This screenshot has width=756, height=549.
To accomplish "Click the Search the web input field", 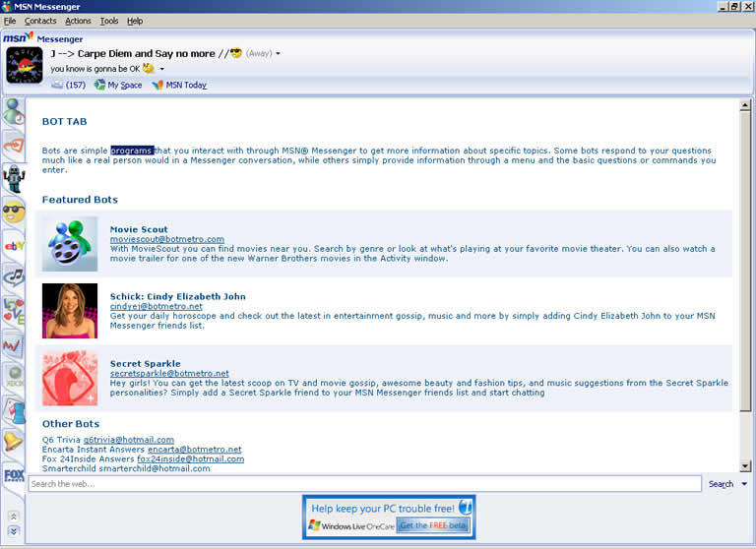I will click(x=365, y=484).
